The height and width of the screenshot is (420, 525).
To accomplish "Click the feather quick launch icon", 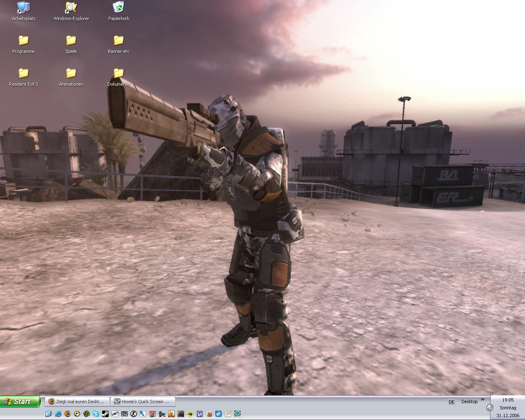I will (143, 414).
